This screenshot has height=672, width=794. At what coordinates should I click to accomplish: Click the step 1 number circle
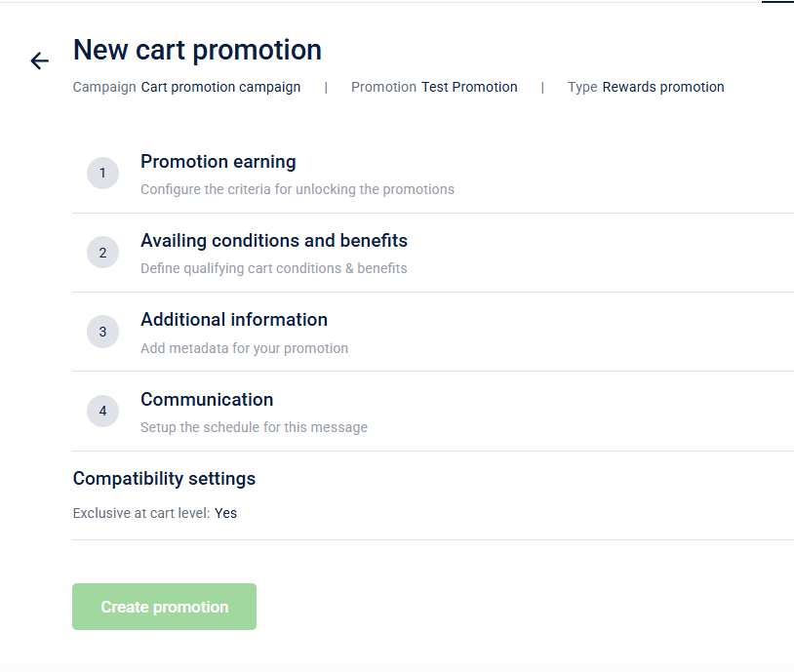pos(102,174)
